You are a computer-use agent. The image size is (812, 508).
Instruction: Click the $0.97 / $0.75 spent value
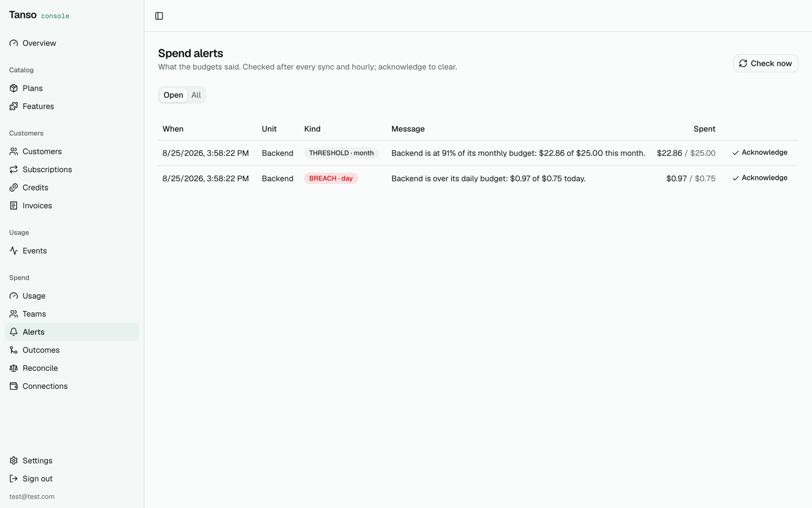coord(691,178)
